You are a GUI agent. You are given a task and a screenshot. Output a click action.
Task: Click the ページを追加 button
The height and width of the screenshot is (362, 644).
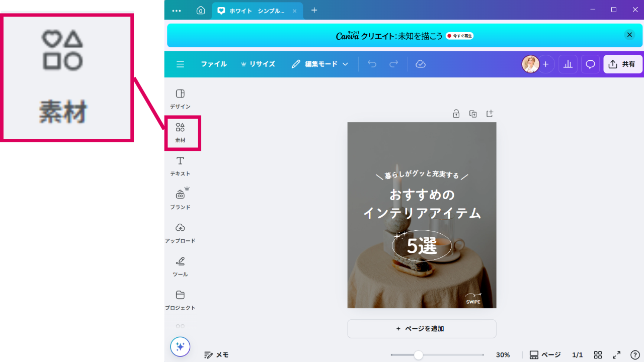[x=422, y=329]
